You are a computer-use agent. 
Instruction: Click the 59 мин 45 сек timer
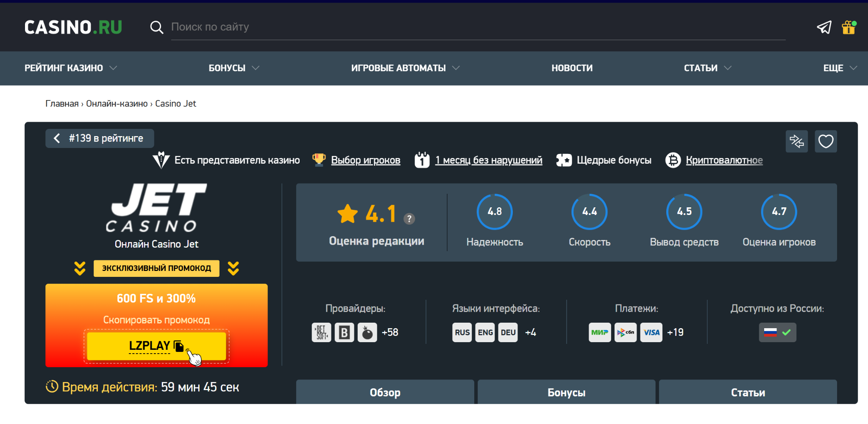(x=200, y=387)
